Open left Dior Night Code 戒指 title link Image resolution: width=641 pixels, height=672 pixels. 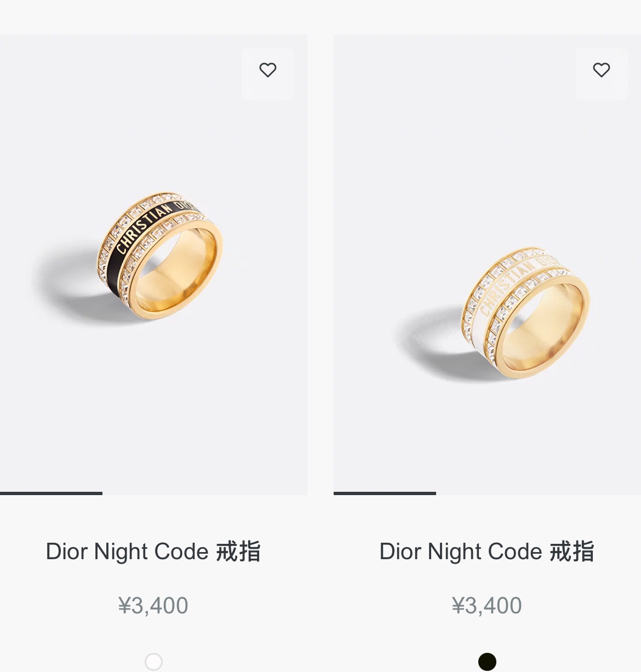[x=153, y=552]
